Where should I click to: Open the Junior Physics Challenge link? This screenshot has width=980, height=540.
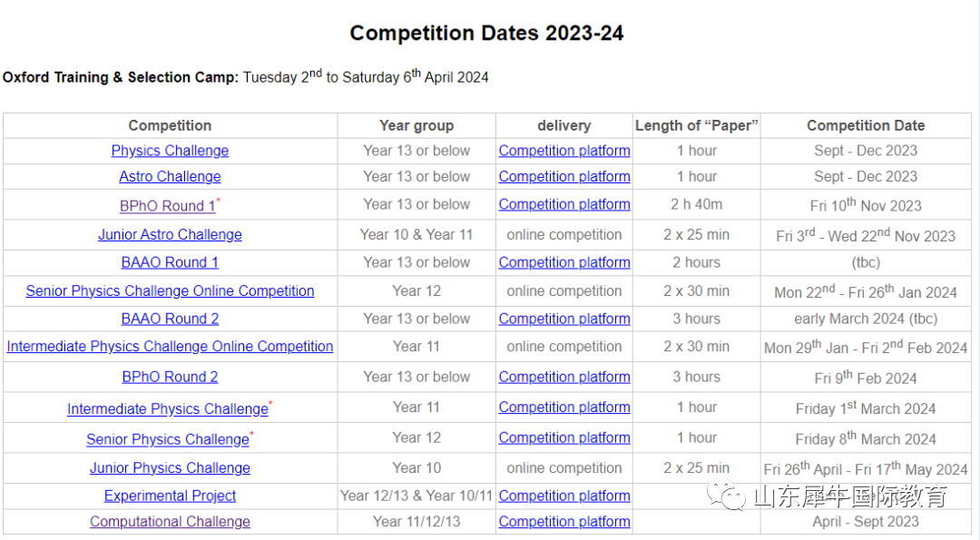(x=170, y=467)
